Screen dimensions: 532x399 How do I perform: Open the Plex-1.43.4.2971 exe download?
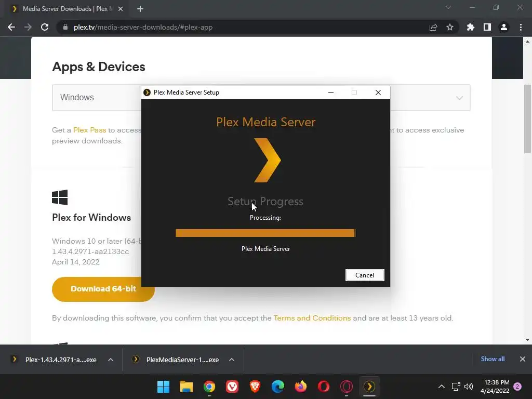61,360
